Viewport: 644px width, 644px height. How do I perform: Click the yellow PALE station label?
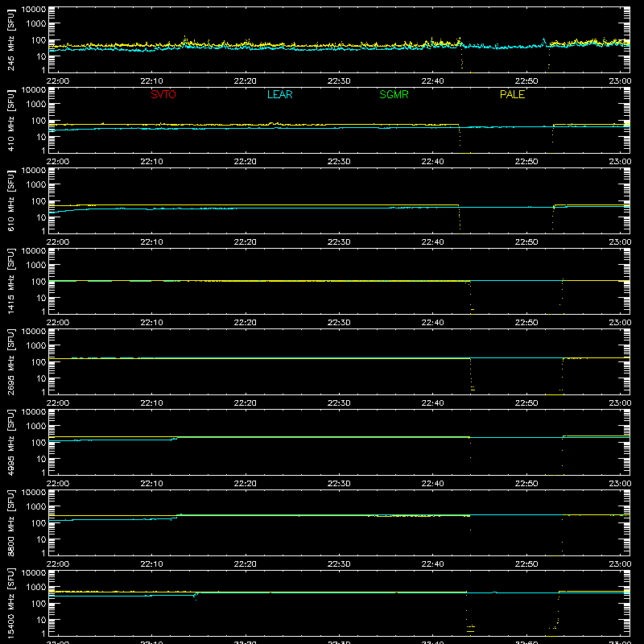pos(512,94)
